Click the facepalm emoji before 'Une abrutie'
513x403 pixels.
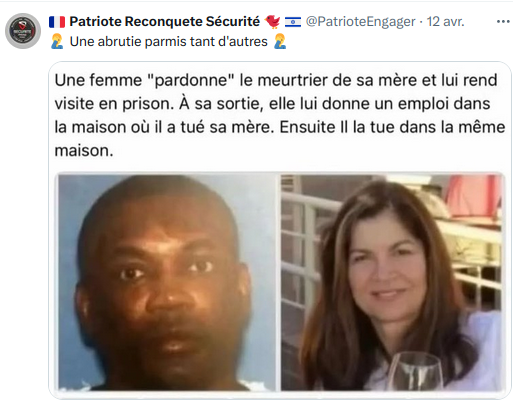click(57, 41)
